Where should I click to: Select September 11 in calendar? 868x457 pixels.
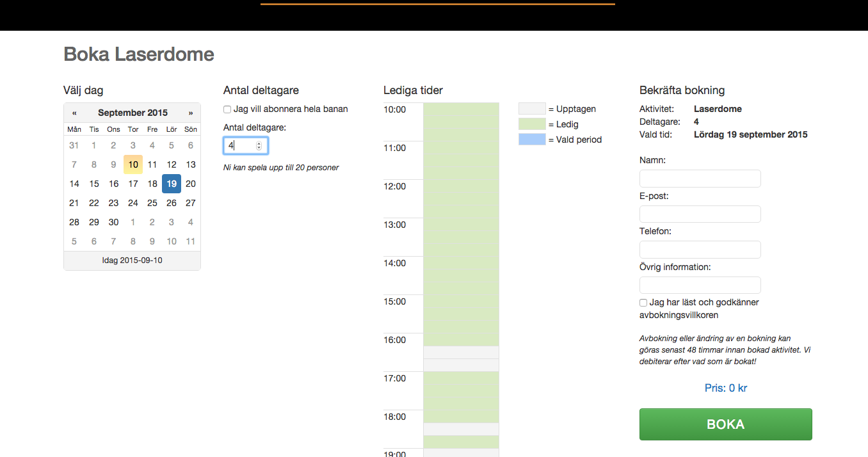coord(152,164)
